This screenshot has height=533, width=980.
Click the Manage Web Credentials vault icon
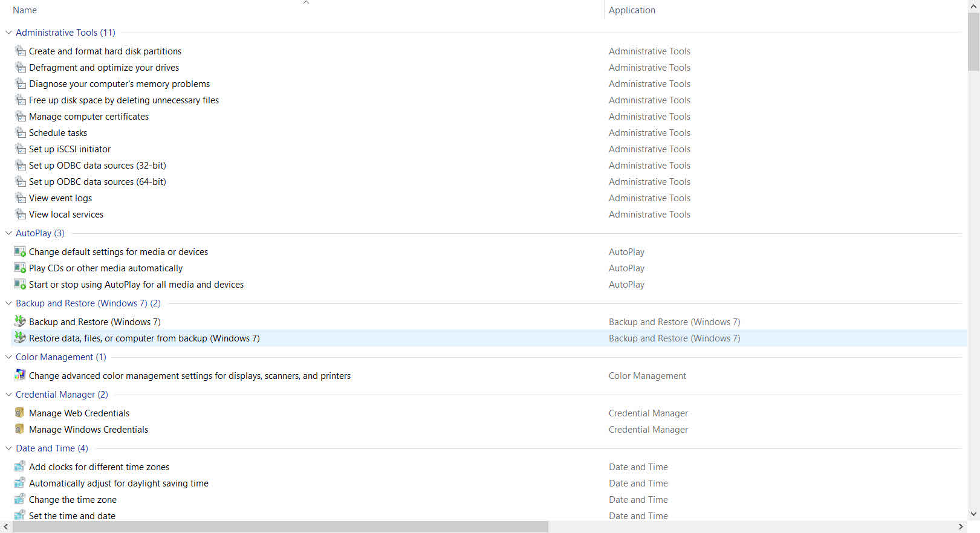point(19,413)
